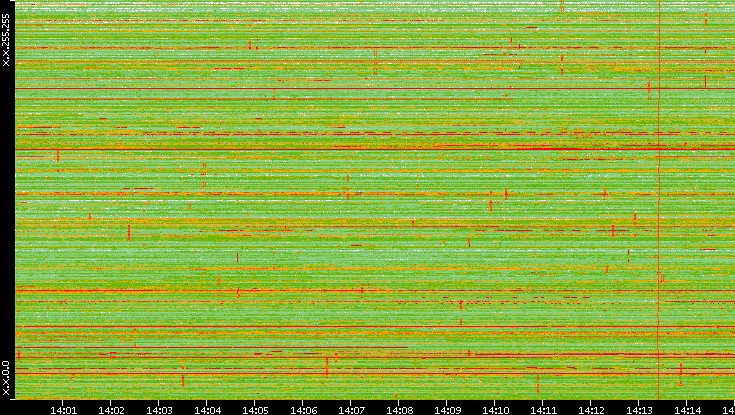Click the 14:02 time axis label
Screen dimensions: 735x415
[x=111, y=410]
